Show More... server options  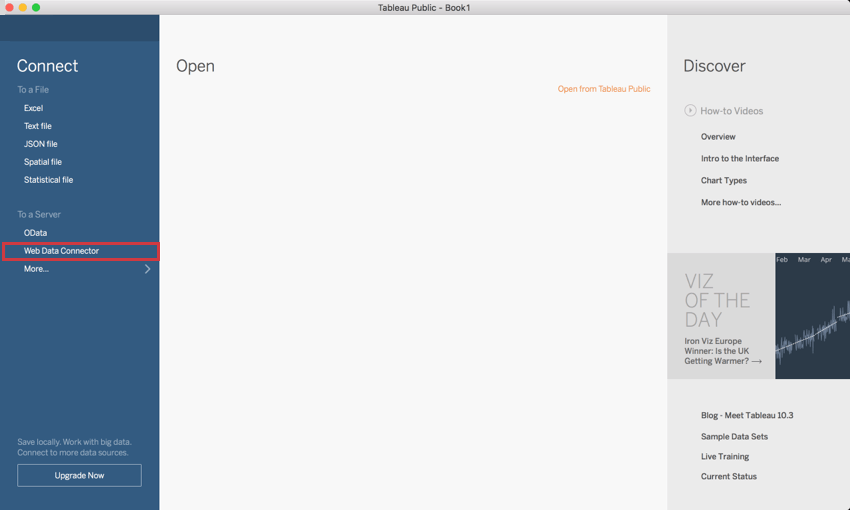click(36, 269)
